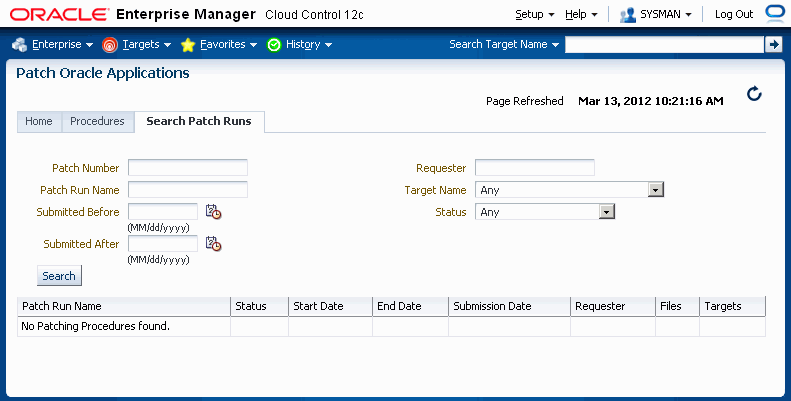This screenshot has width=791, height=401.
Task: Click the page refresh icon
Action: pos(754,94)
